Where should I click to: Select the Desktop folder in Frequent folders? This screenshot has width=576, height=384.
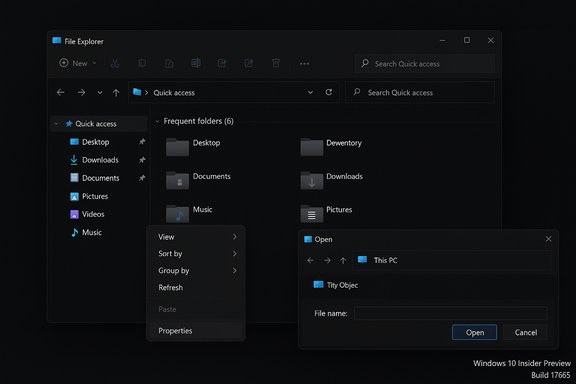pos(193,147)
